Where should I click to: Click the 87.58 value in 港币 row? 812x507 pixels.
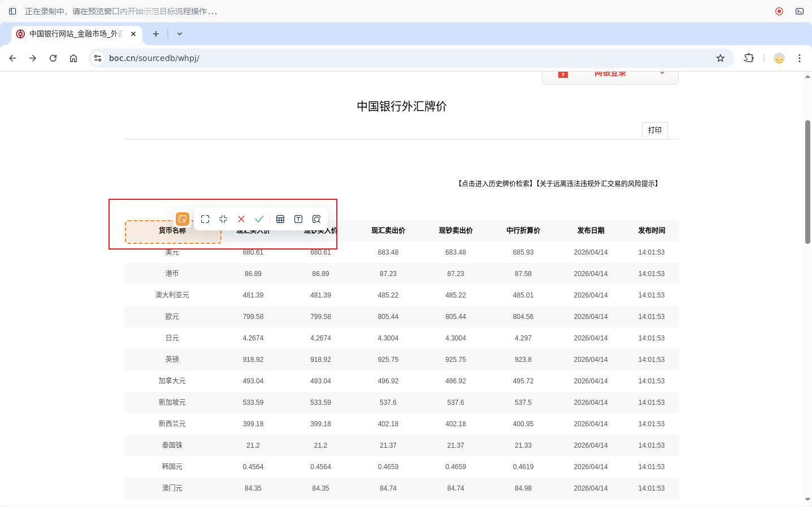523,274
